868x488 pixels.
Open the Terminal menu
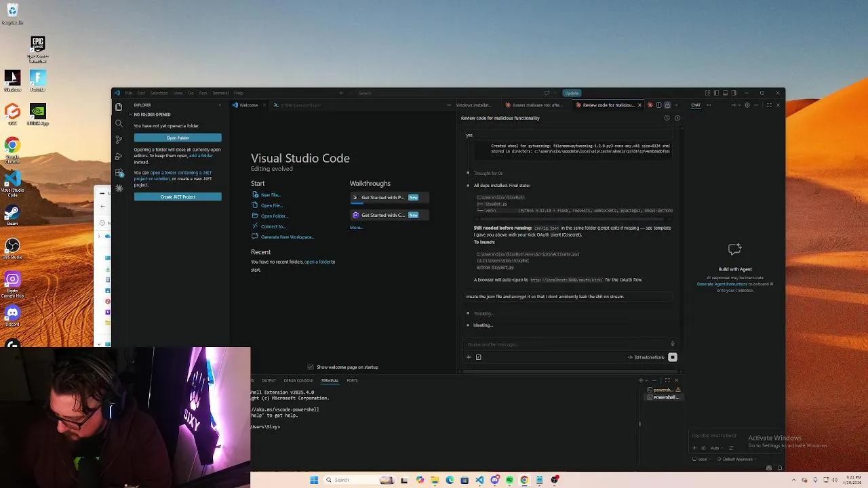click(x=220, y=93)
